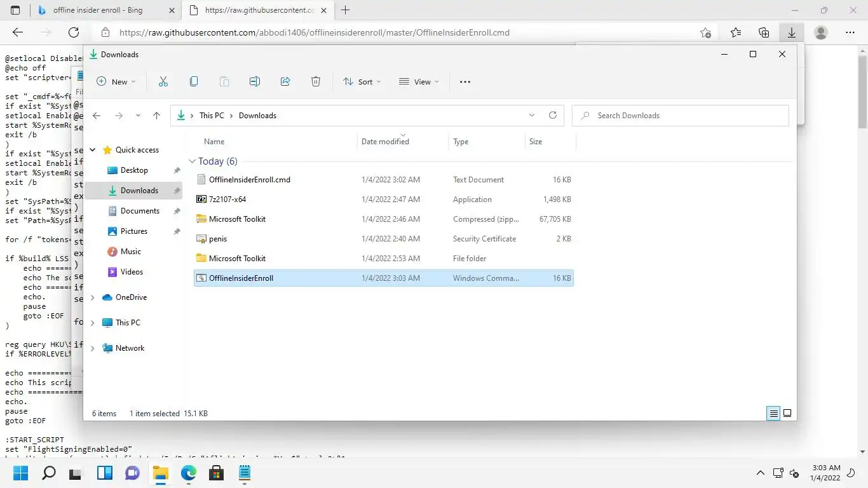Select the Microsoft Toolkit file folder
The width and height of the screenshot is (868, 488).
pyautogui.click(x=384, y=259)
